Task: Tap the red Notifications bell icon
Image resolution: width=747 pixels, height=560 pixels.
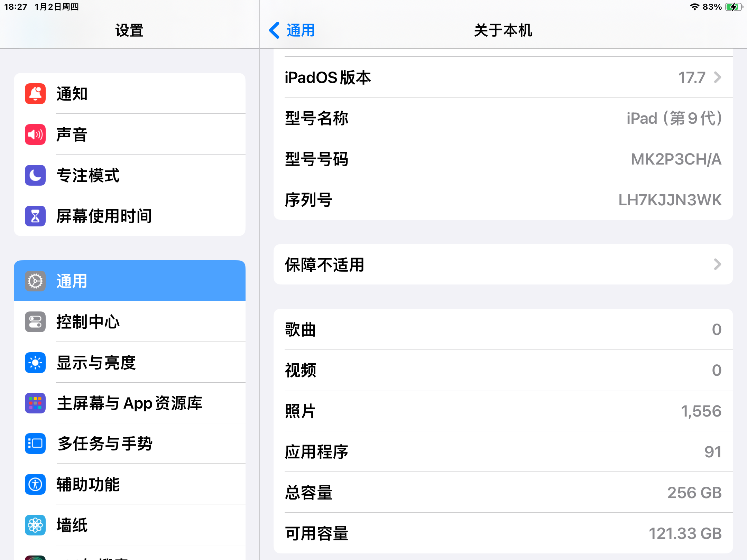Action: click(35, 94)
